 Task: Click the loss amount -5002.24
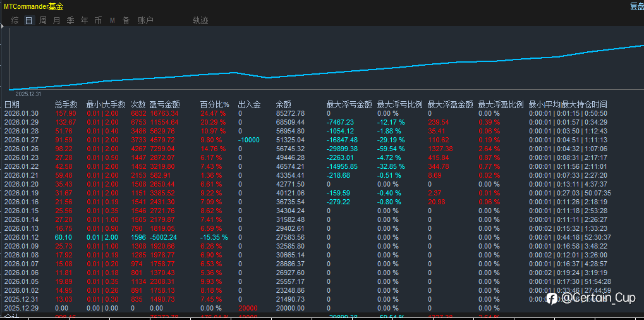click(164, 237)
